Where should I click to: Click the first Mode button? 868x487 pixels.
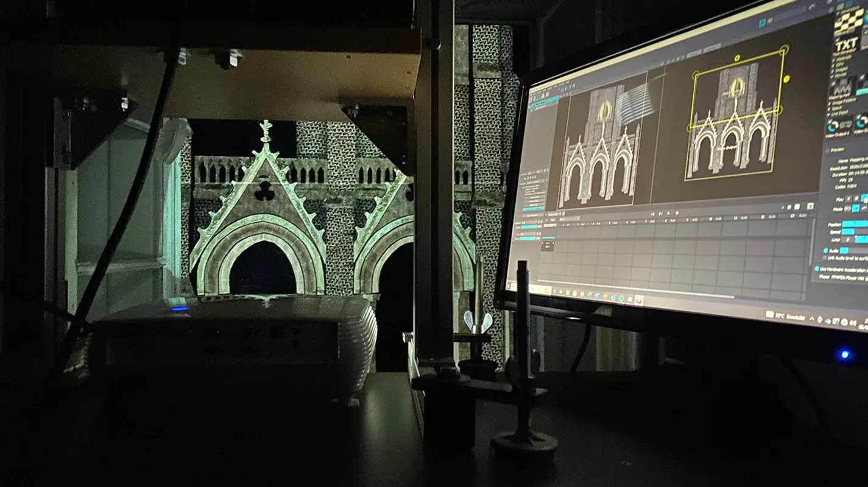pyautogui.click(x=847, y=209)
